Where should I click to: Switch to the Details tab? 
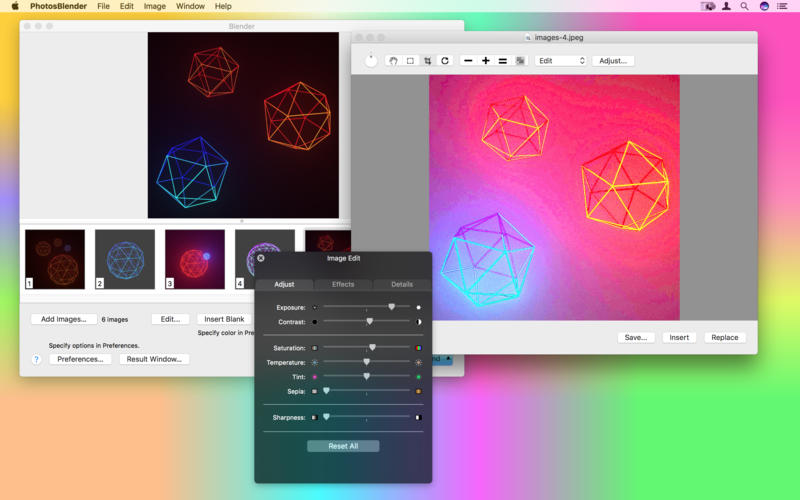(402, 285)
